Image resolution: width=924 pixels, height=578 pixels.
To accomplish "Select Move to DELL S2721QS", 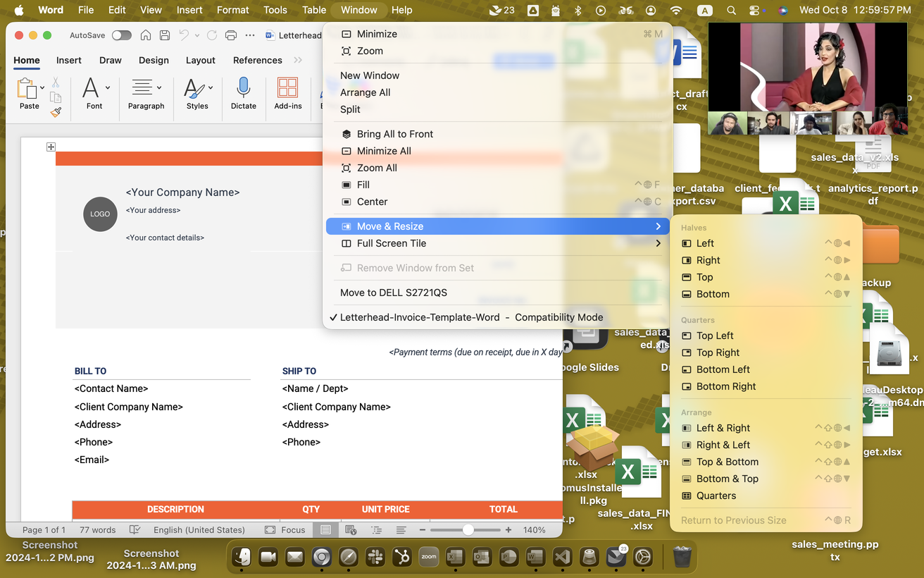I will click(x=394, y=293).
